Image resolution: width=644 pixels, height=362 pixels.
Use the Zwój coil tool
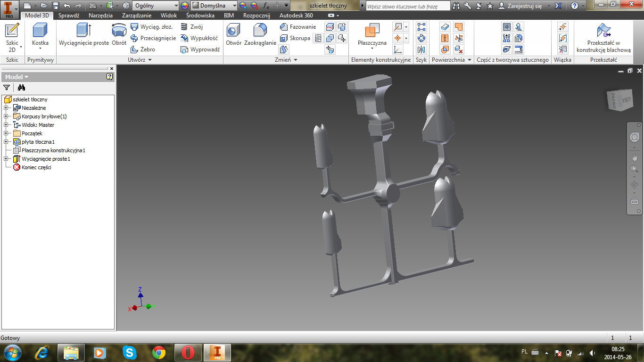(191, 27)
